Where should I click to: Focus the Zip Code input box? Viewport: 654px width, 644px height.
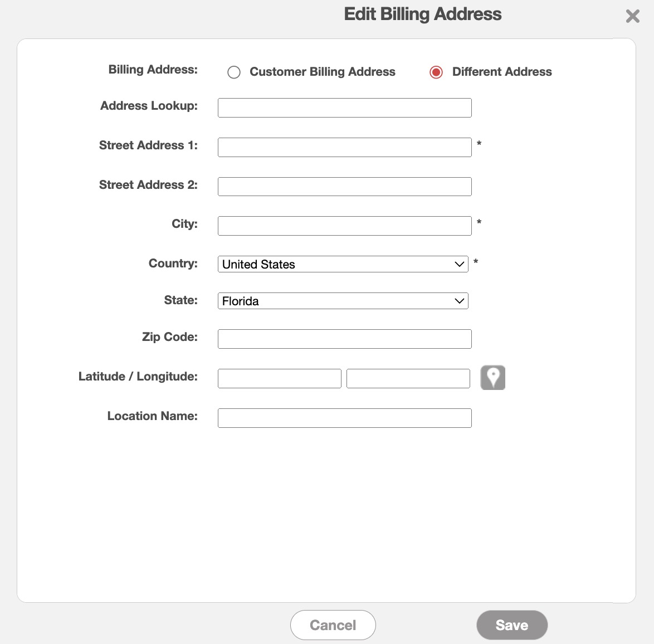click(344, 339)
